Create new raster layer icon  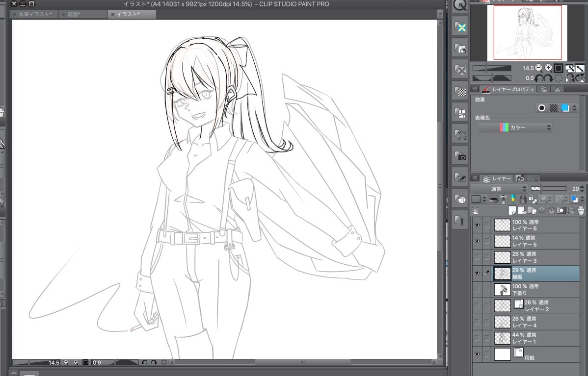click(512, 210)
